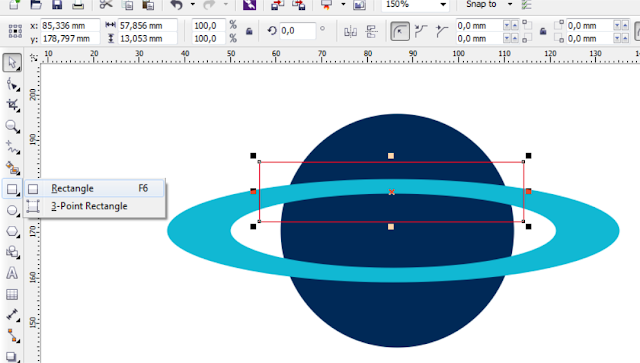Expand the Snap to dropdown
This screenshot has width=640, height=363.
click(x=510, y=4)
